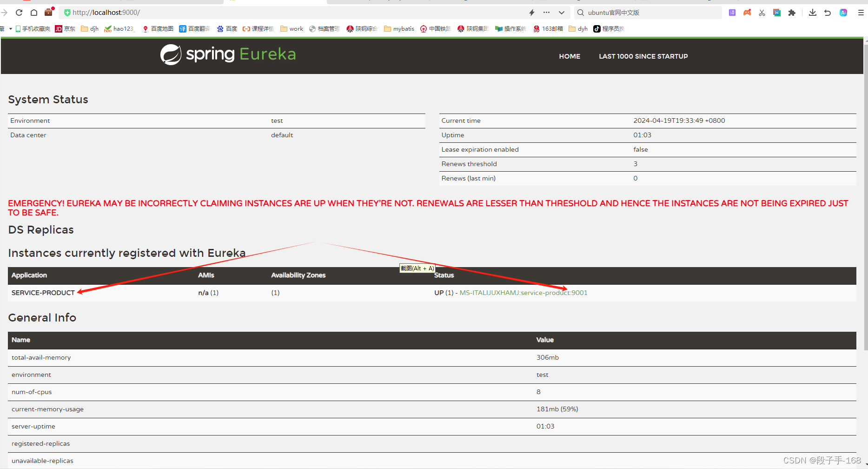This screenshot has height=469, width=868.
Task: Open the 程序员 TikTok-icon bookmark
Action: (x=609, y=29)
